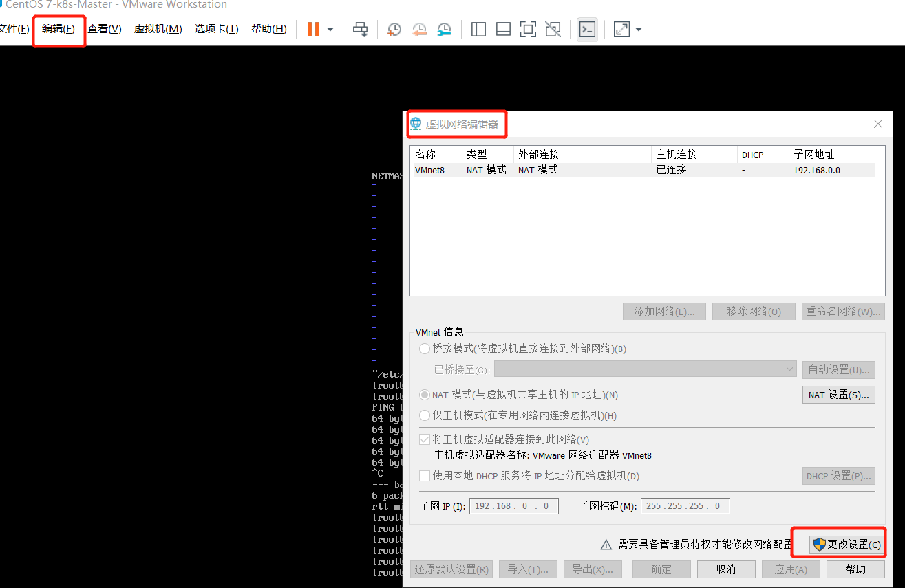Image resolution: width=905 pixels, height=588 pixels.
Task: Revert the VM to its snapshot
Action: [x=419, y=29]
